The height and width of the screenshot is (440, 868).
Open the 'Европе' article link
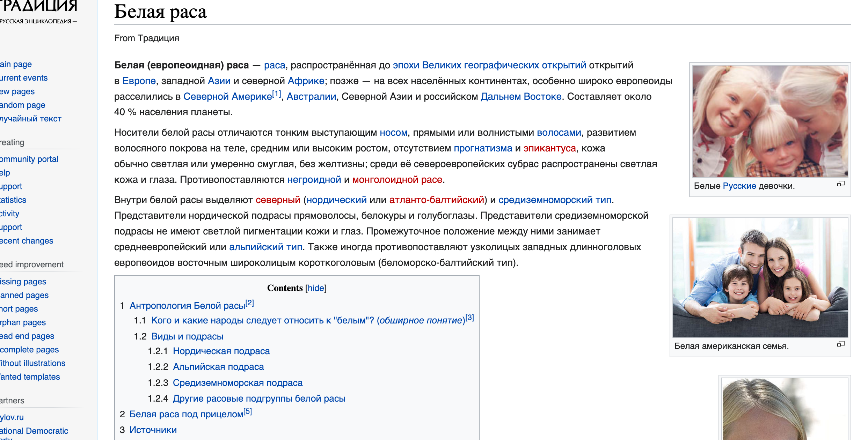[x=139, y=81]
